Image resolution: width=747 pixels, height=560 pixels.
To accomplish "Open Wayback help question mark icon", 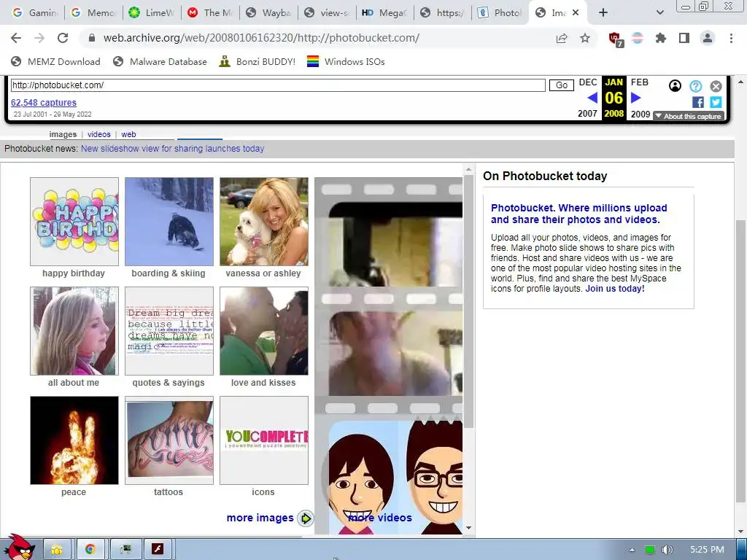I will click(695, 86).
